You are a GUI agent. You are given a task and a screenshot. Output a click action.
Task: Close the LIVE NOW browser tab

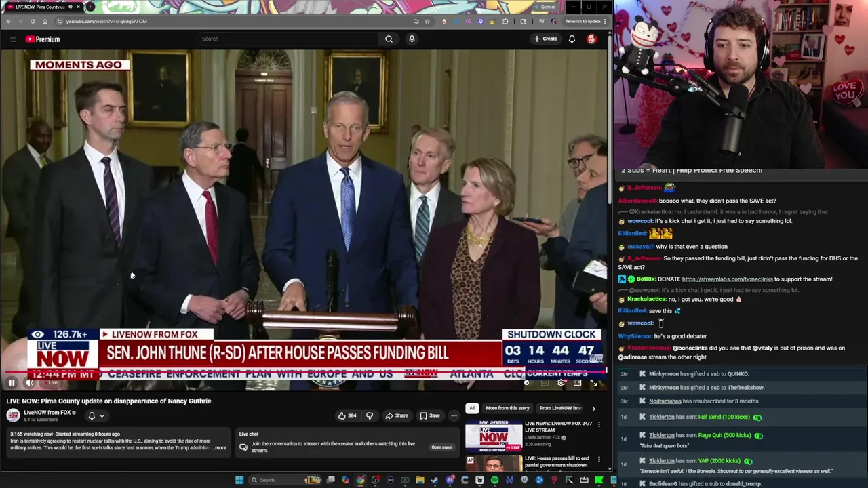click(78, 7)
